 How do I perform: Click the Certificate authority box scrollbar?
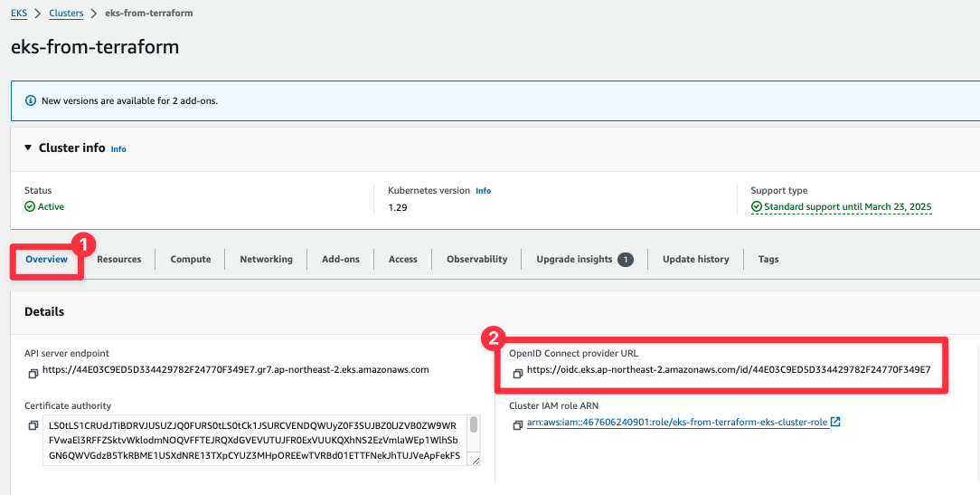tap(475, 425)
